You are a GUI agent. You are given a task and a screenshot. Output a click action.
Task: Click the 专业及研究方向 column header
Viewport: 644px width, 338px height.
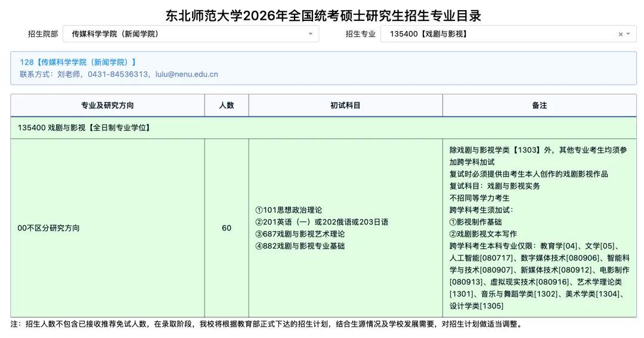point(107,105)
